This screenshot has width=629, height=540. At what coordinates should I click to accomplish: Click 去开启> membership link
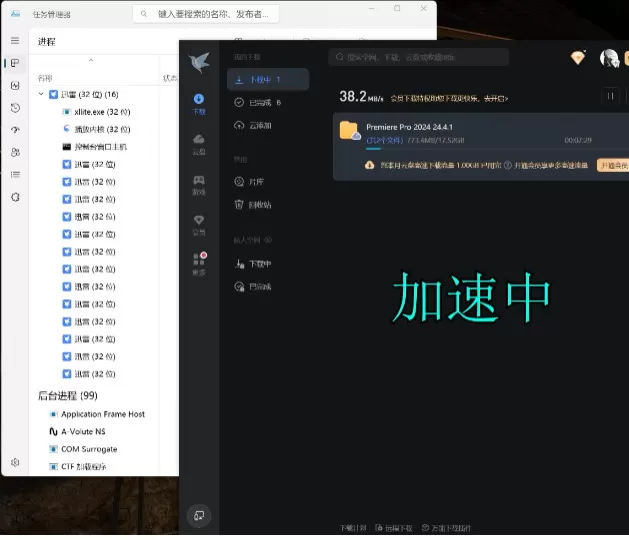point(496,98)
